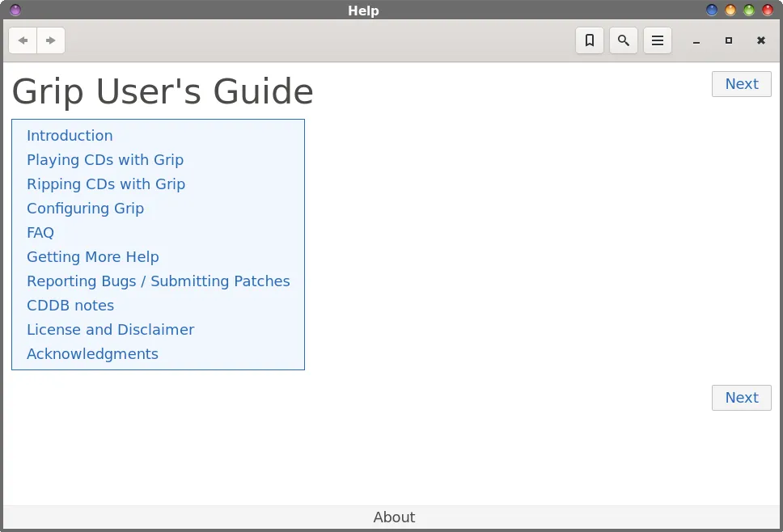Open the Acknowledgments link
The width and height of the screenshot is (783, 532).
click(x=92, y=354)
